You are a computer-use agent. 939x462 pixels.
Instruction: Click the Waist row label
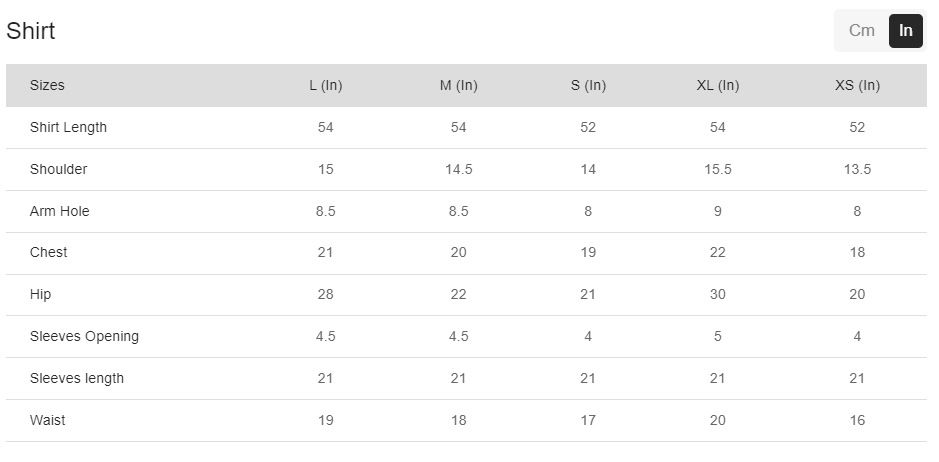point(47,420)
